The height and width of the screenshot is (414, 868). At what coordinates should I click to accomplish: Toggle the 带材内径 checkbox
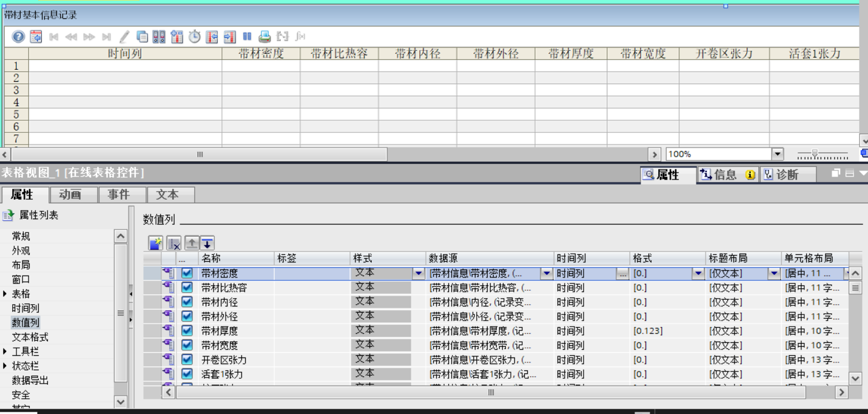(x=187, y=302)
